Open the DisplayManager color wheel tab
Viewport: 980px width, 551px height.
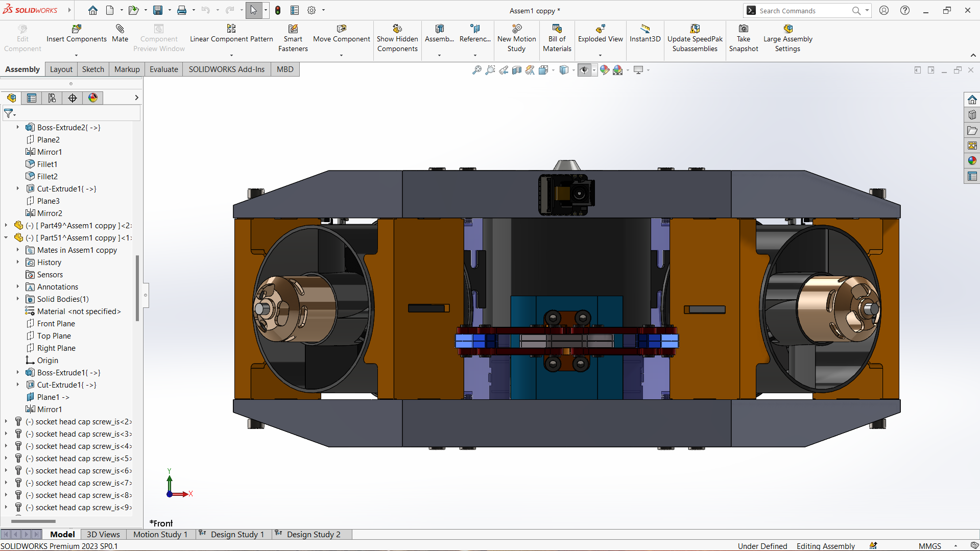[93, 98]
